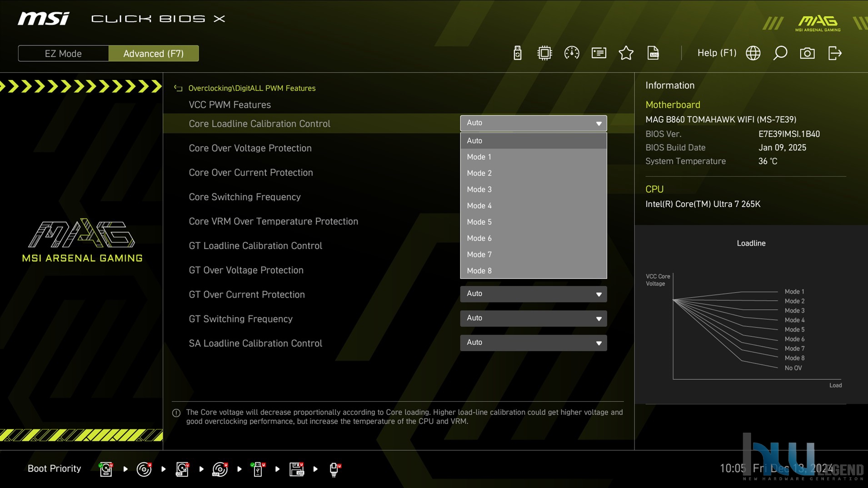Choose Mode 2 from the list
868x488 pixels.
pos(534,173)
